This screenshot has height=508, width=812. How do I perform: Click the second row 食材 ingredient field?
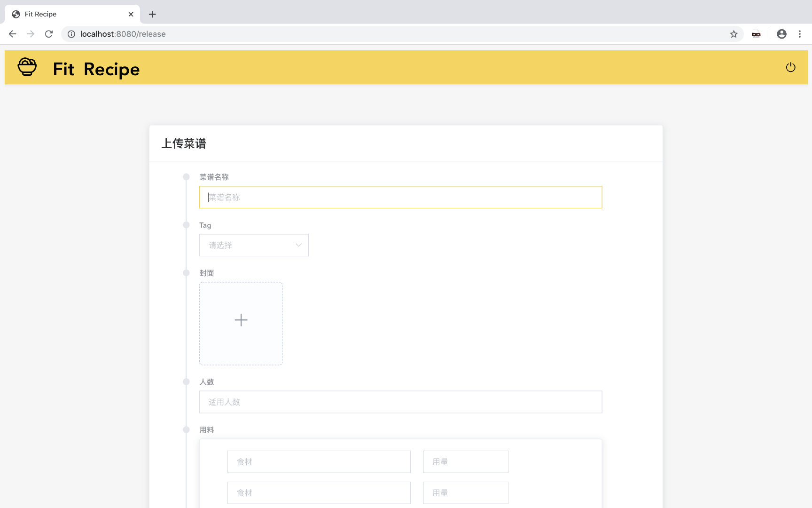click(319, 493)
